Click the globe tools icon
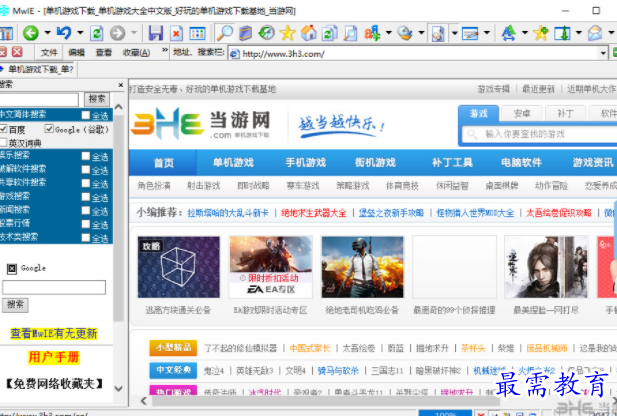 (405, 33)
